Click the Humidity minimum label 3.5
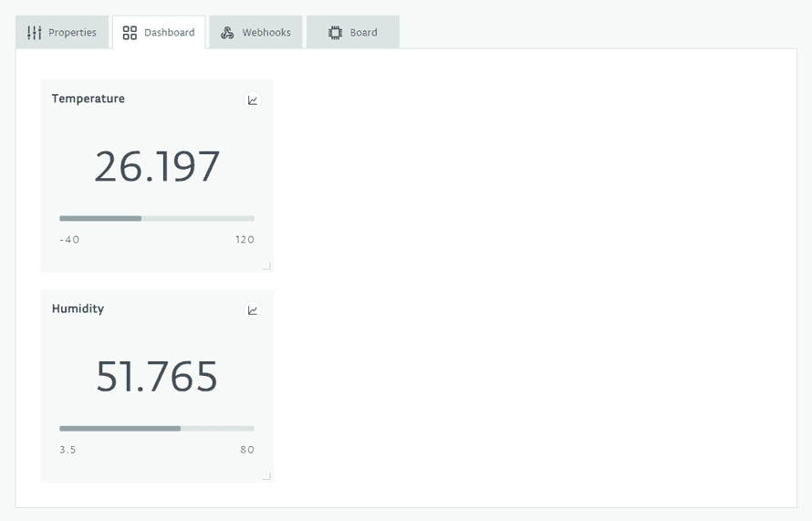 (x=68, y=450)
